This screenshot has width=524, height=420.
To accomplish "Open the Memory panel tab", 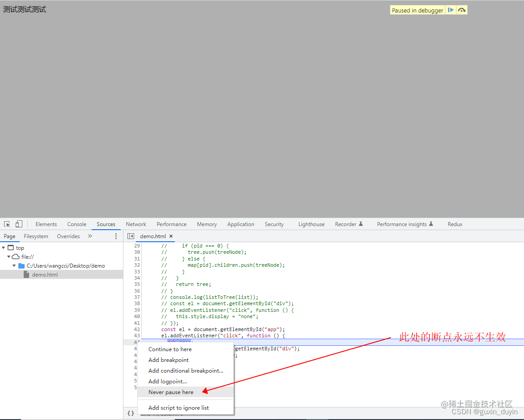I will 207,224.
